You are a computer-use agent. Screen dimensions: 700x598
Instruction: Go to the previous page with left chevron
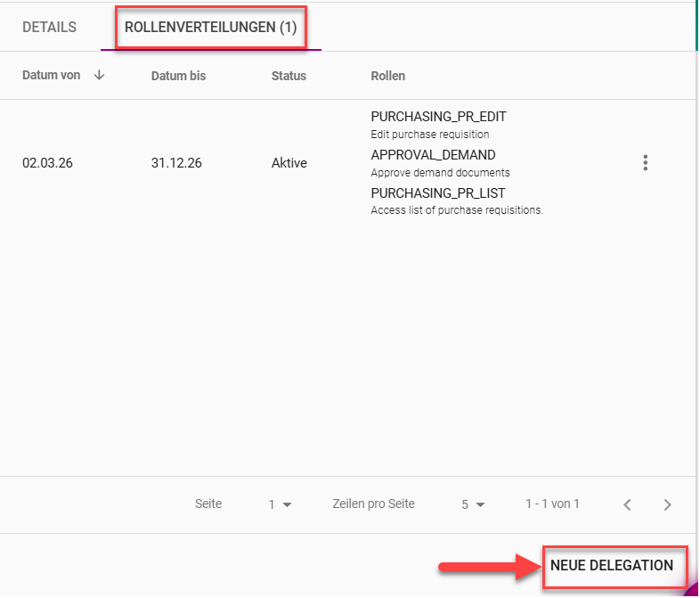point(627,504)
